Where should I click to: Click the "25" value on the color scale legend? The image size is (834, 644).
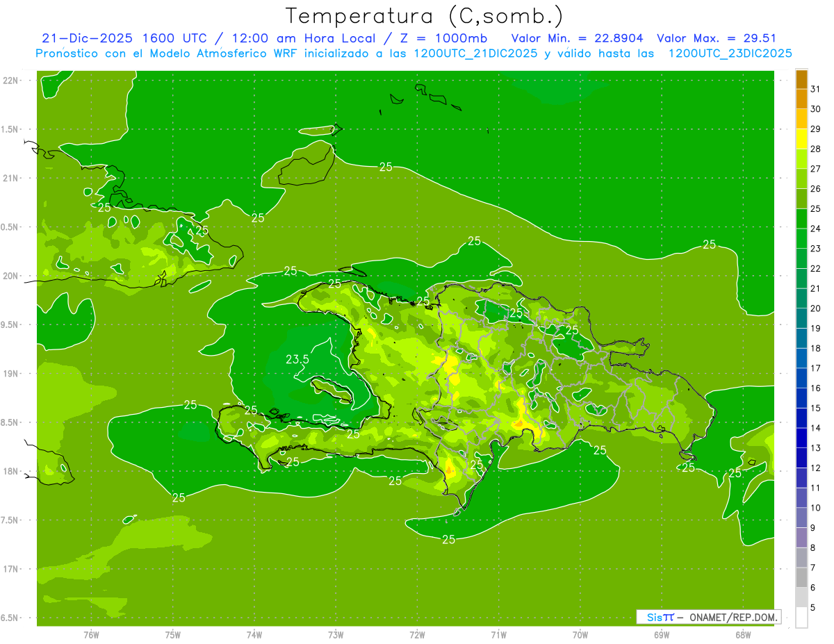click(816, 208)
